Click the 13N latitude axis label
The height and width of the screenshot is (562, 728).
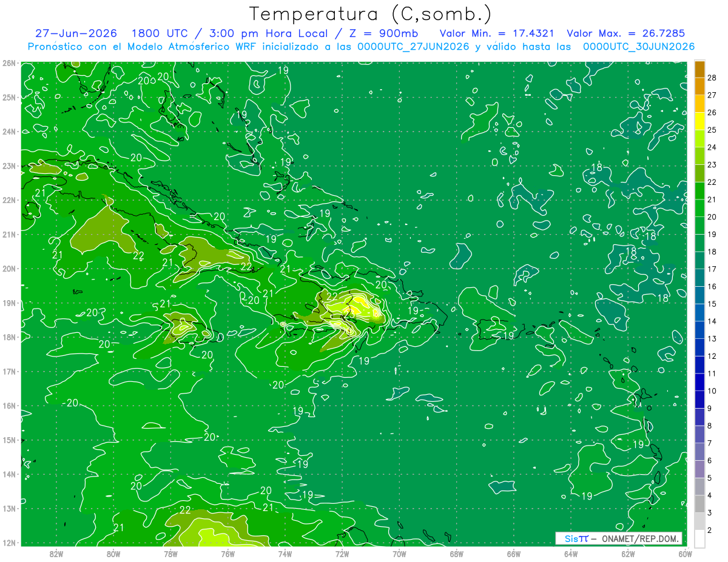(x=8, y=508)
